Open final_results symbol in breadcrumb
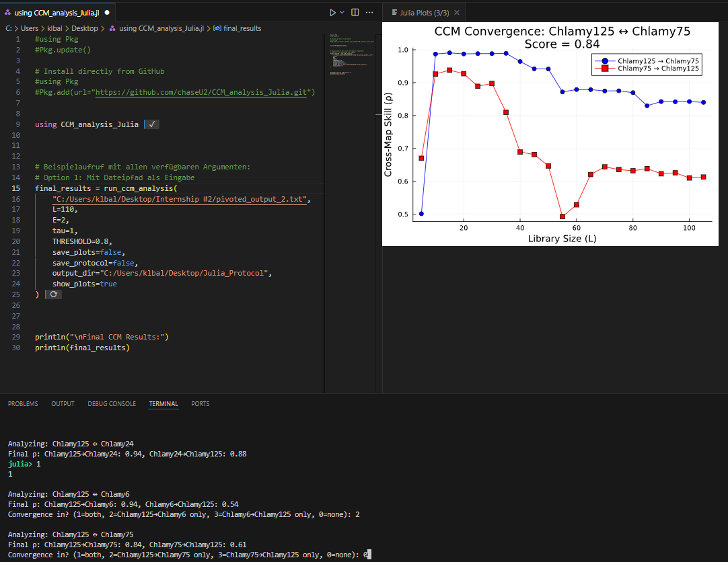Screen dimensions: 728x562 238,28
